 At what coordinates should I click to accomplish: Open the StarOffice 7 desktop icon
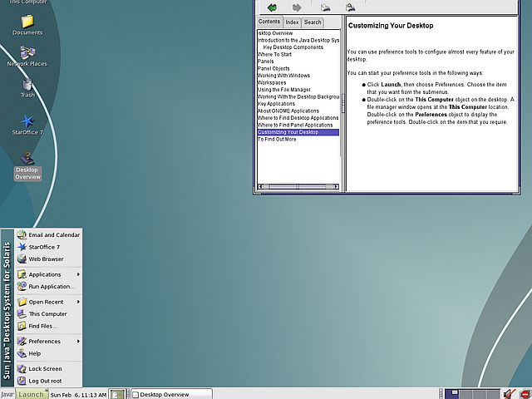[x=27, y=122]
